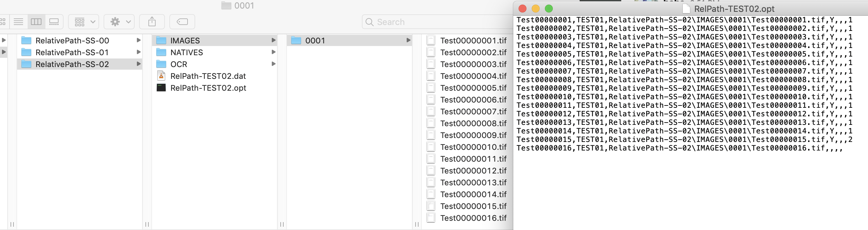The height and width of the screenshot is (230, 868).
Task: Click the document icon of Test00000008.tif
Action: click(x=431, y=123)
